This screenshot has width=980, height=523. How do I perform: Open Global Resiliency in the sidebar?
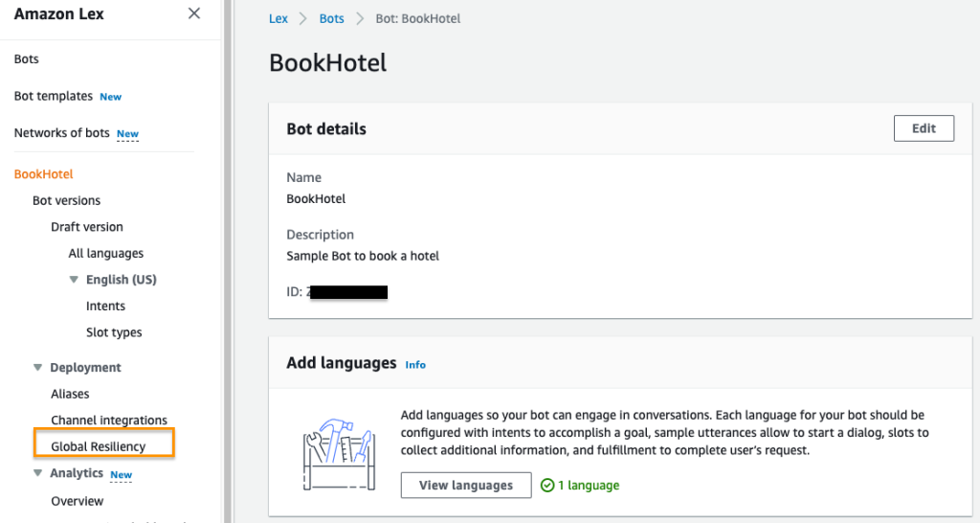[99, 446]
